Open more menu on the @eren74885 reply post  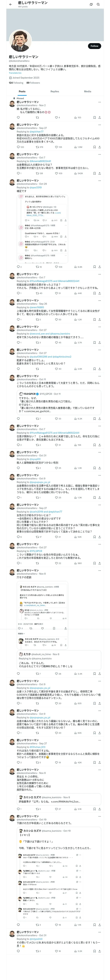pos(99,301)
